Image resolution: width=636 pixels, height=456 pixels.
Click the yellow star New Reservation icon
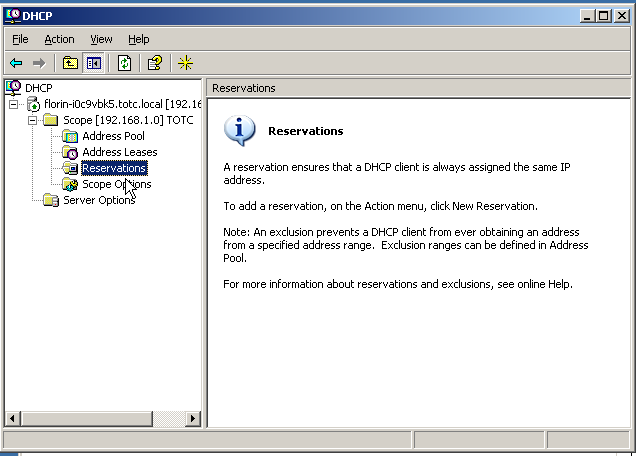(x=185, y=63)
